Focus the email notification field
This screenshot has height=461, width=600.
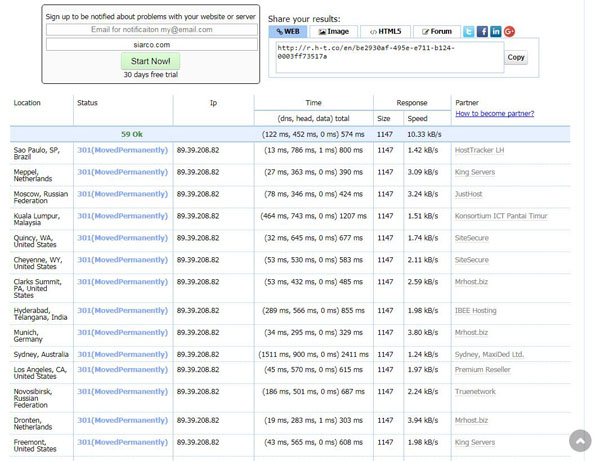tap(152, 29)
